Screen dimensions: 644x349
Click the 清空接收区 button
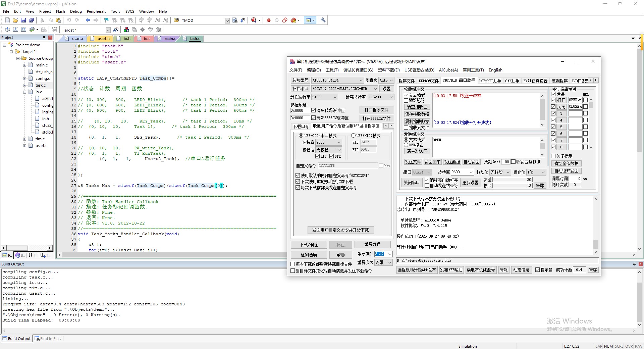click(417, 107)
